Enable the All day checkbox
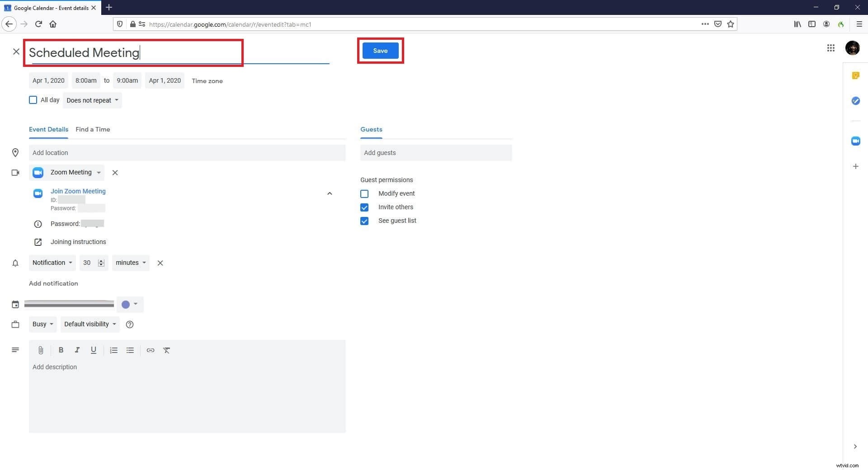 click(33, 100)
